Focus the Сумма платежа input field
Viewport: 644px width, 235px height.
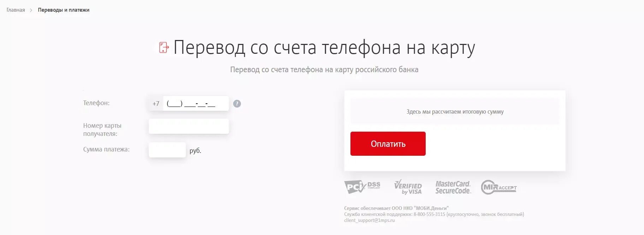[167, 150]
